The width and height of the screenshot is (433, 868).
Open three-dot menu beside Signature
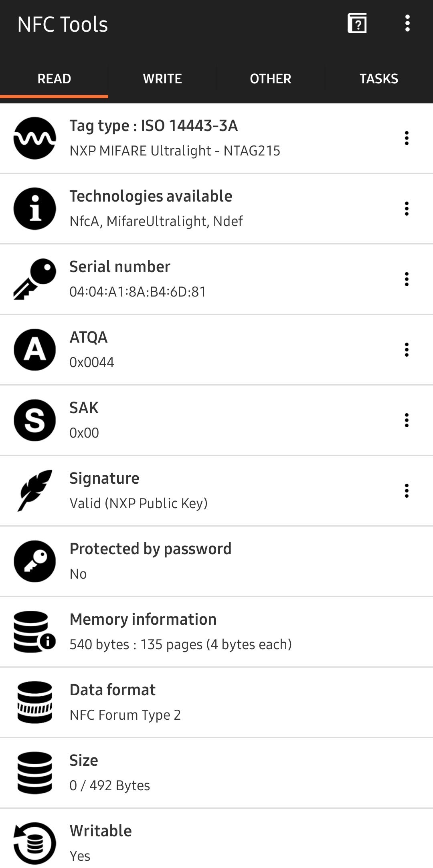pos(407,491)
